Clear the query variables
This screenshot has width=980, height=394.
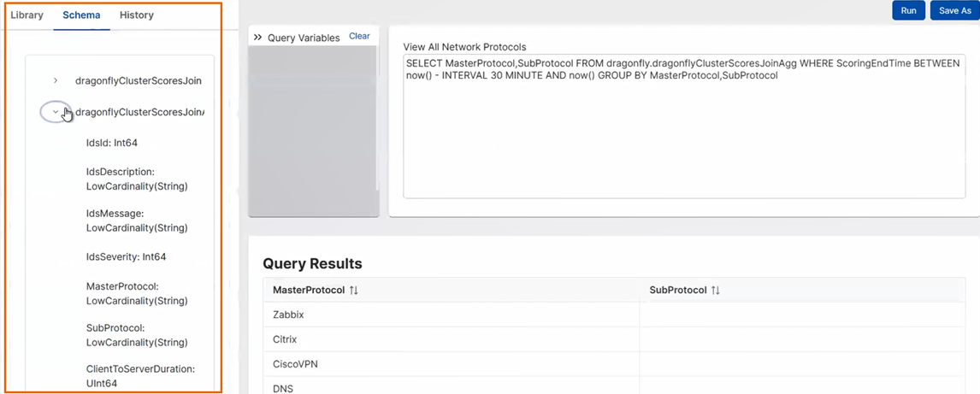point(359,37)
